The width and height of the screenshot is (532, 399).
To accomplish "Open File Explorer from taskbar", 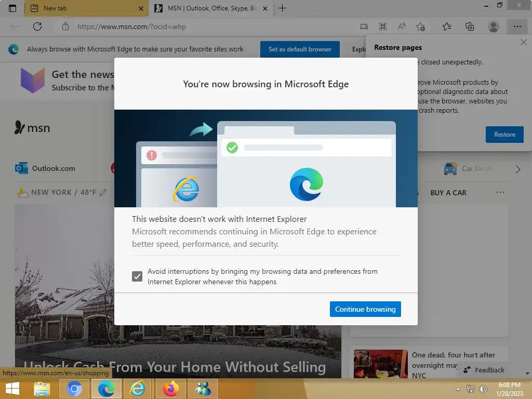I will 42,389.
